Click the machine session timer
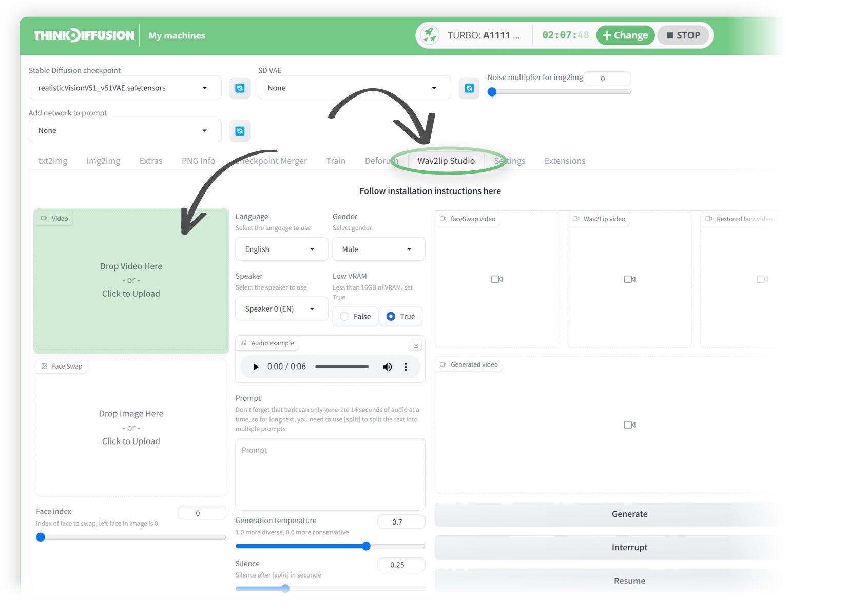This screenshot has width=847, height=616. pyautogui.click(x=566, y=35)
